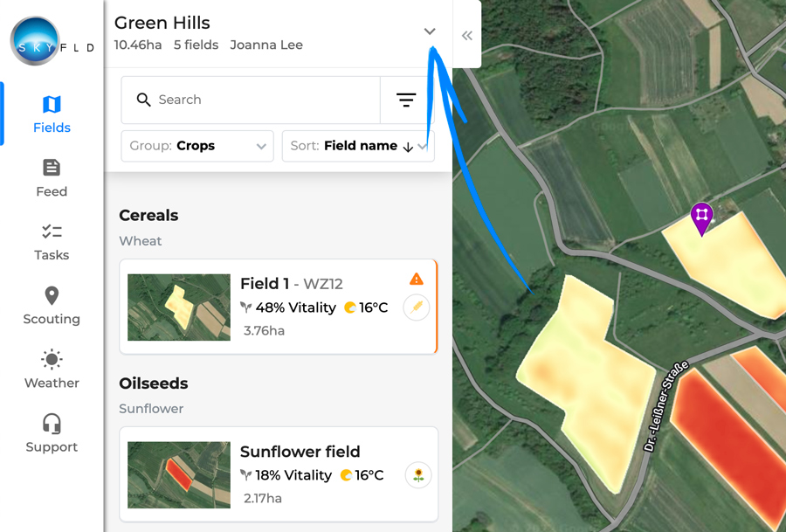Viewport: 786px width, 532px height.
Task: Select the Field 1 satellite thumbnail
Action: point(179,307)
